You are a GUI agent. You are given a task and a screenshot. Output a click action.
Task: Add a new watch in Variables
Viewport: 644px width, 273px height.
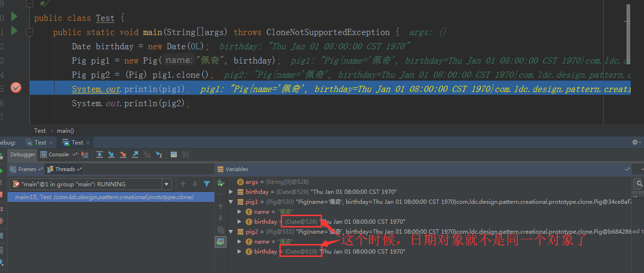pos(221,183)
